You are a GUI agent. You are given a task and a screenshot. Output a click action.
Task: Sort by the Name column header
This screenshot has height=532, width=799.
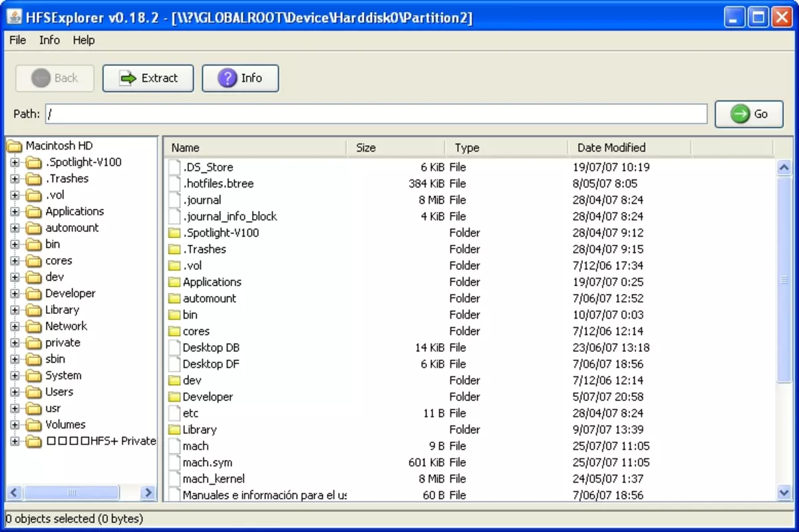(x=255, y=148)
